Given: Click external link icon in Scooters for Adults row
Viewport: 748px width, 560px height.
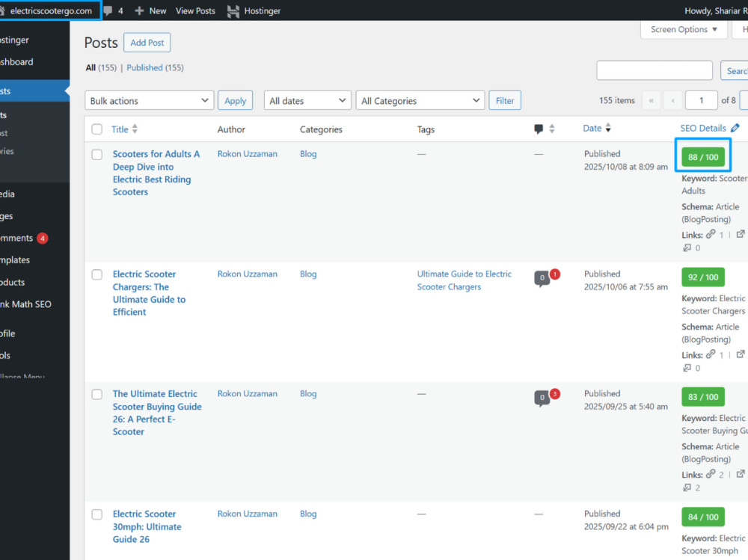Looking at the screenshot, I should pyautogui.click(x=741, y=234).
